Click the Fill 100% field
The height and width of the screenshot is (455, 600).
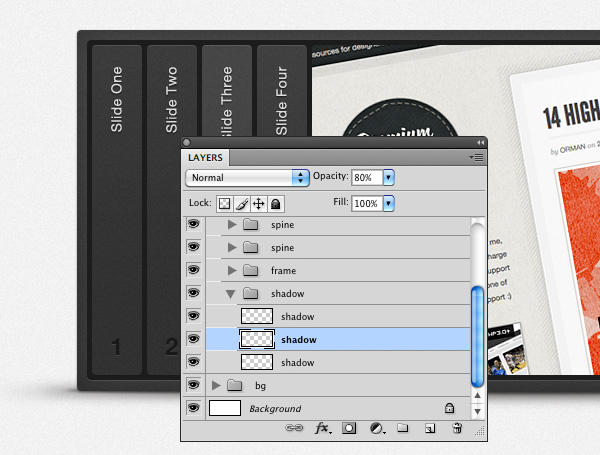(x=367, y=204)
